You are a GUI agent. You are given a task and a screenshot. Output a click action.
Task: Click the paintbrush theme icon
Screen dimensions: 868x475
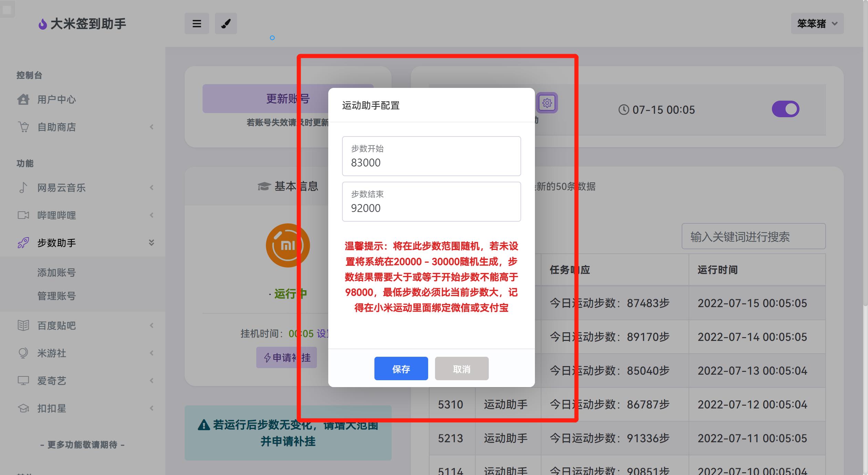[226, 23]
